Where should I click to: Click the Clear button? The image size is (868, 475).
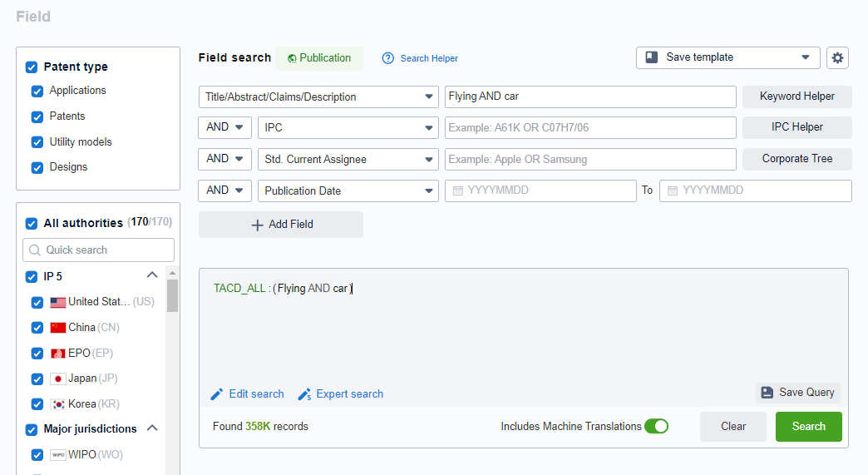[x=732, y=427]
